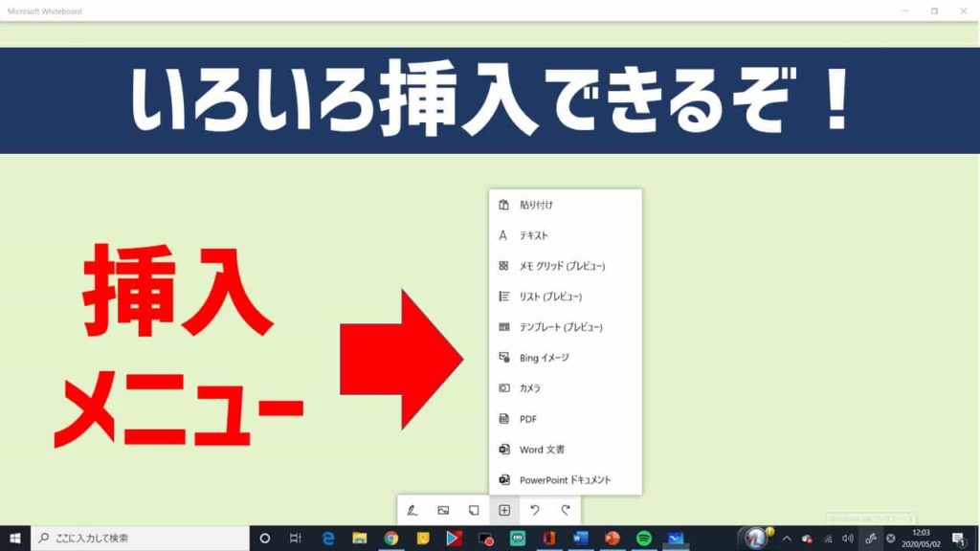Open Task View on taskbar
Viewport: 980px width, 551px height.
[296, 538]
